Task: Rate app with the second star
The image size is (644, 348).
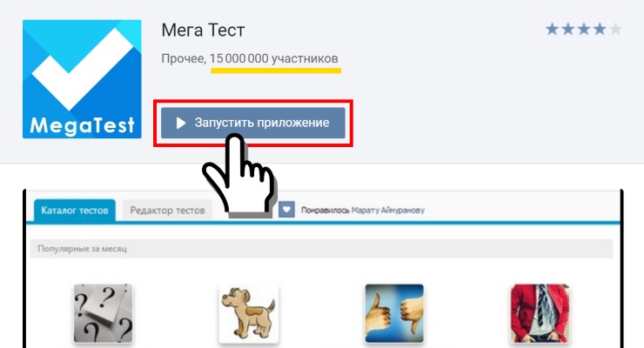Action: pyautogui.click(x=568, y=30)
